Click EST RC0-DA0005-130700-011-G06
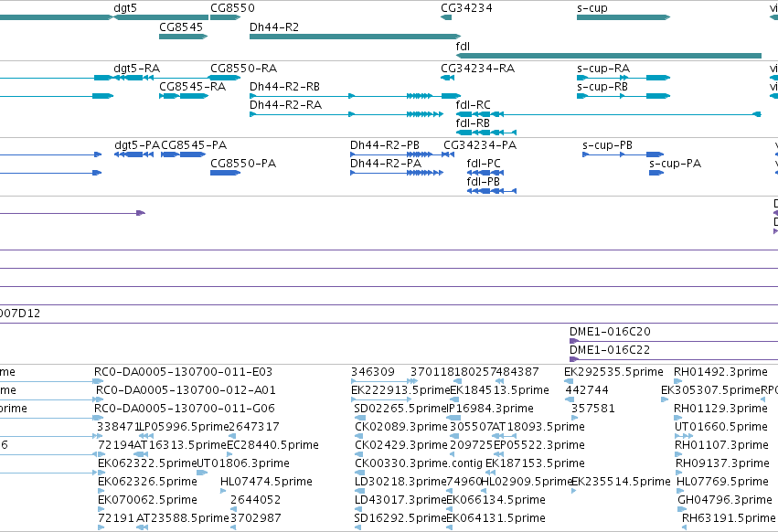 [184, 409]
